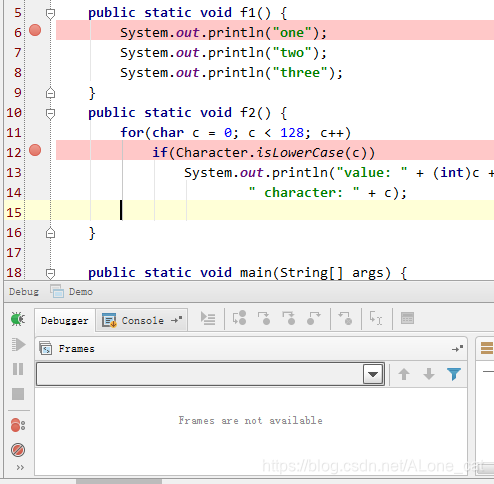Open Evaluate Expression calculator icon
Viewport: 494px width, 484px height.
point(407,318)
